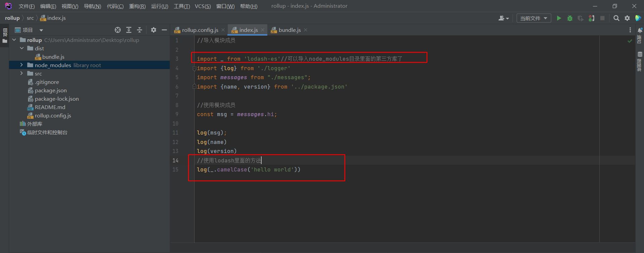Open the 窗口(W) menu
The height and width of the screenshot is (253, 644).
(225, 6)
